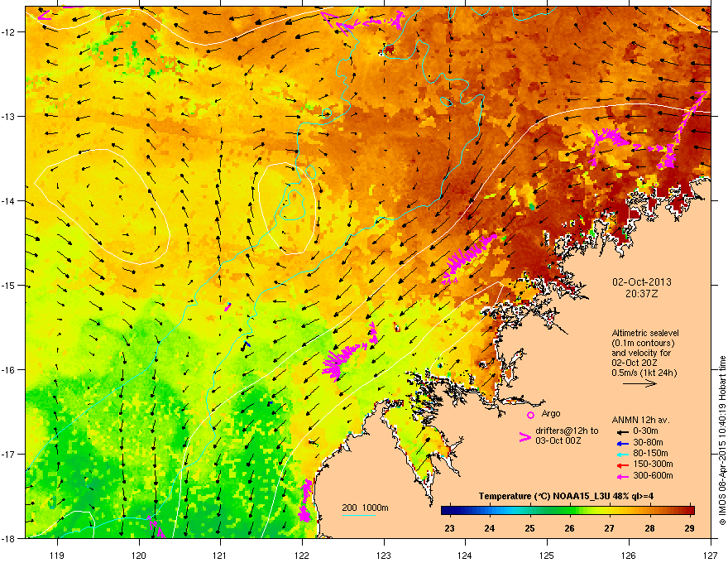
Task: Click the latitude axis label -15
Action: [9, 285]
